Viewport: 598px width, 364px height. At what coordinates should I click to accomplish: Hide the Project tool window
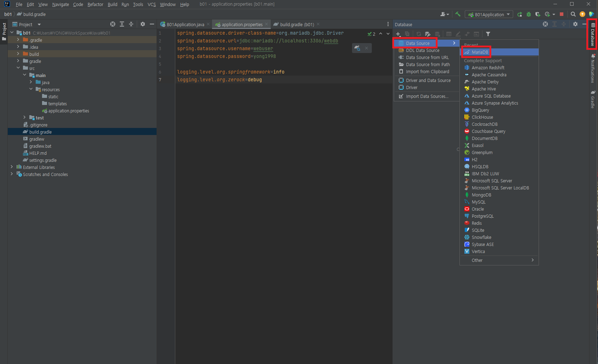tap(152, 24)
